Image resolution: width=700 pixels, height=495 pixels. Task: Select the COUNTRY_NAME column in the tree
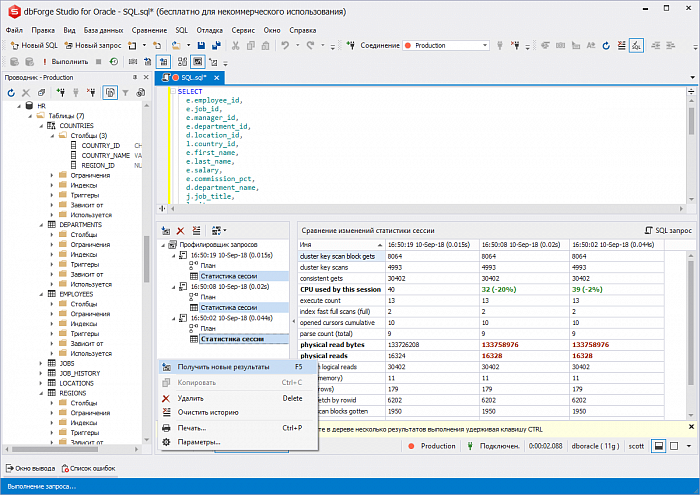click(105, 155)
